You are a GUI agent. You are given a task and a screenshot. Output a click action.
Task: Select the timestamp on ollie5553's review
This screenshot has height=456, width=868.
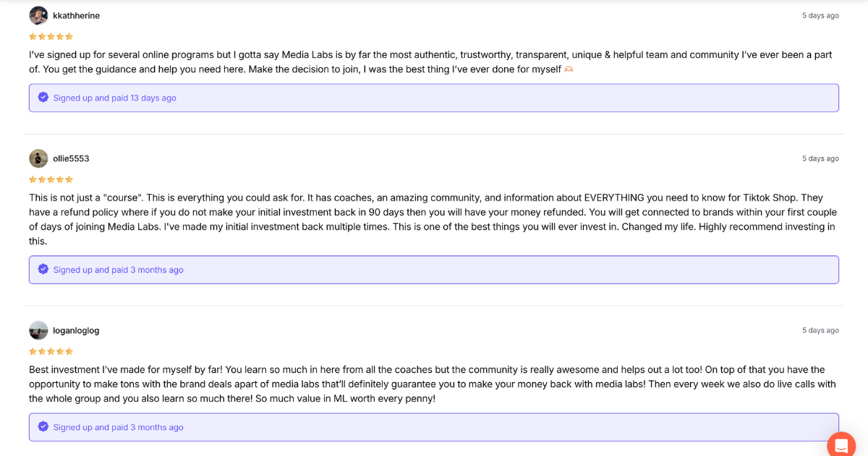point(820,158)
